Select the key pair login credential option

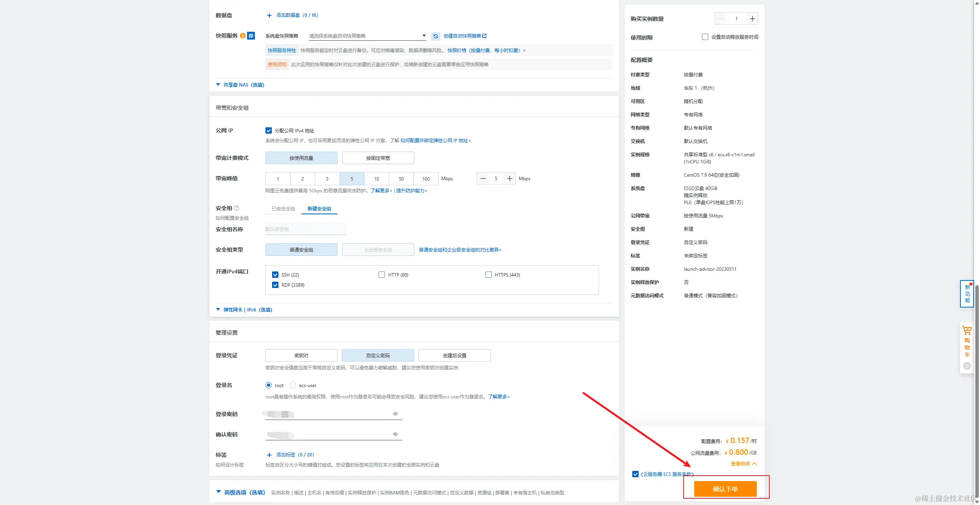point(301,355)
